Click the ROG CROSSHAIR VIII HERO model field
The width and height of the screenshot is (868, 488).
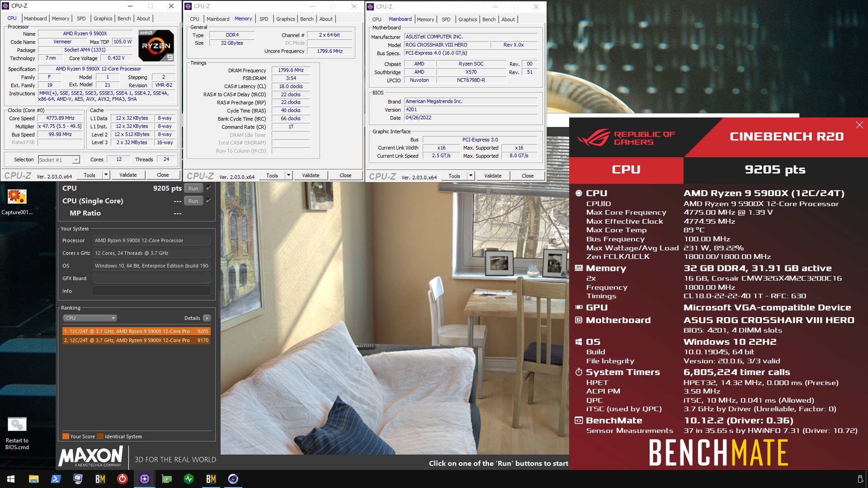click(x=447, y=45)
